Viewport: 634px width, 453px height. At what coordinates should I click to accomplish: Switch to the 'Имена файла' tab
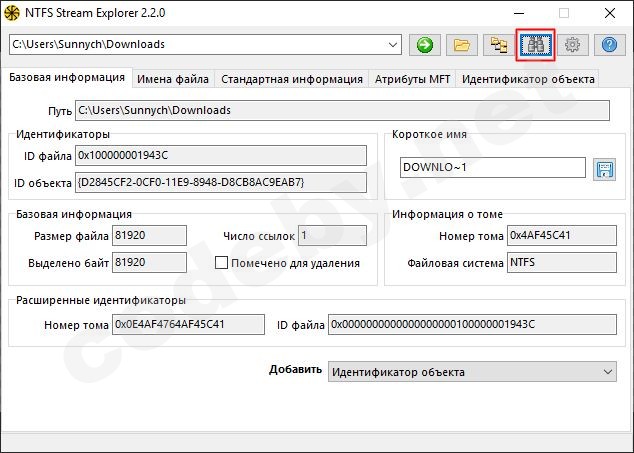click(x=173, y=79)
